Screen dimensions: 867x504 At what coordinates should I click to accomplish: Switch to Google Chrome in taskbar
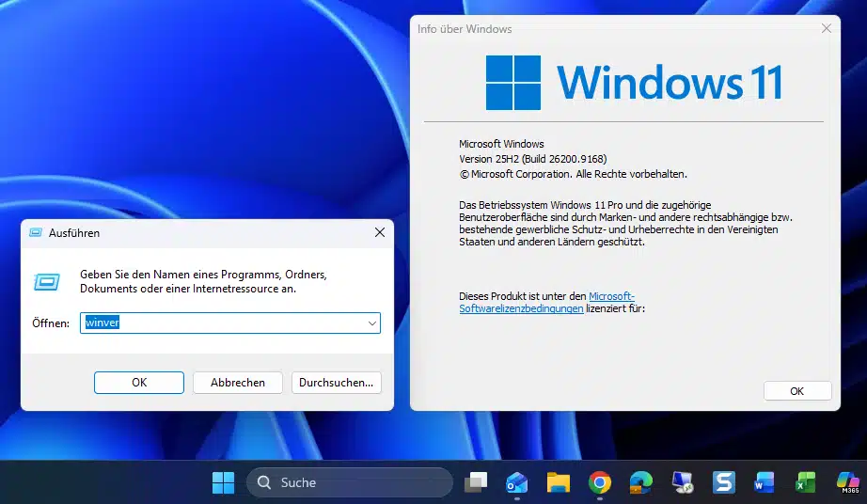tap(600, 482)
